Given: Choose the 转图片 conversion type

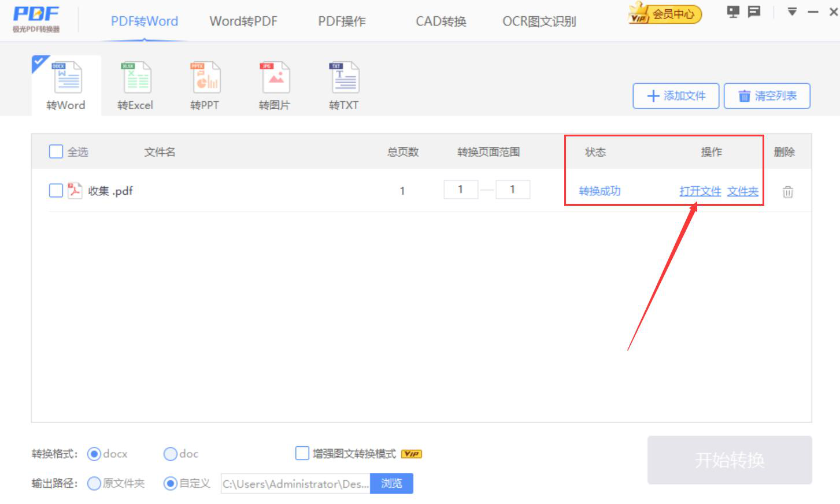Looking at the screenshot, I should click(275, 86).
